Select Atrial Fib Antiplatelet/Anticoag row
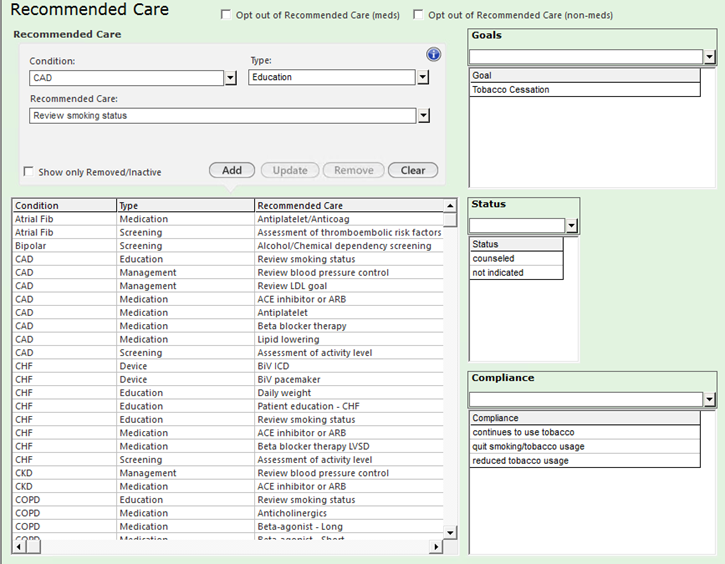 click(x=228, y=219)
